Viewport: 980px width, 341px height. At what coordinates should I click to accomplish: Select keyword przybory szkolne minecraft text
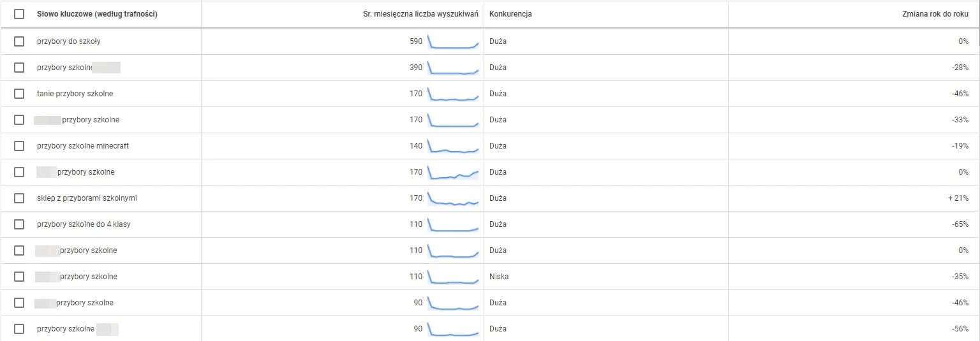coord(83,146)
